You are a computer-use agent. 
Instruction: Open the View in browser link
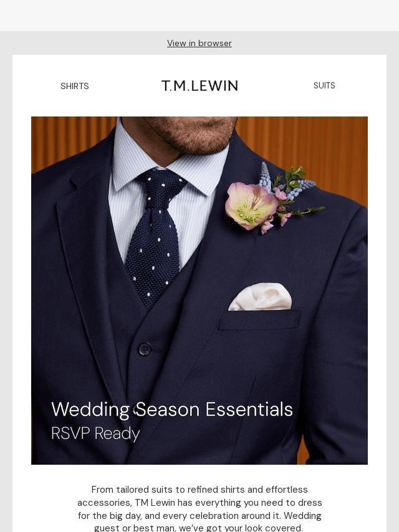pyautogui.click(x=199, y=43)
